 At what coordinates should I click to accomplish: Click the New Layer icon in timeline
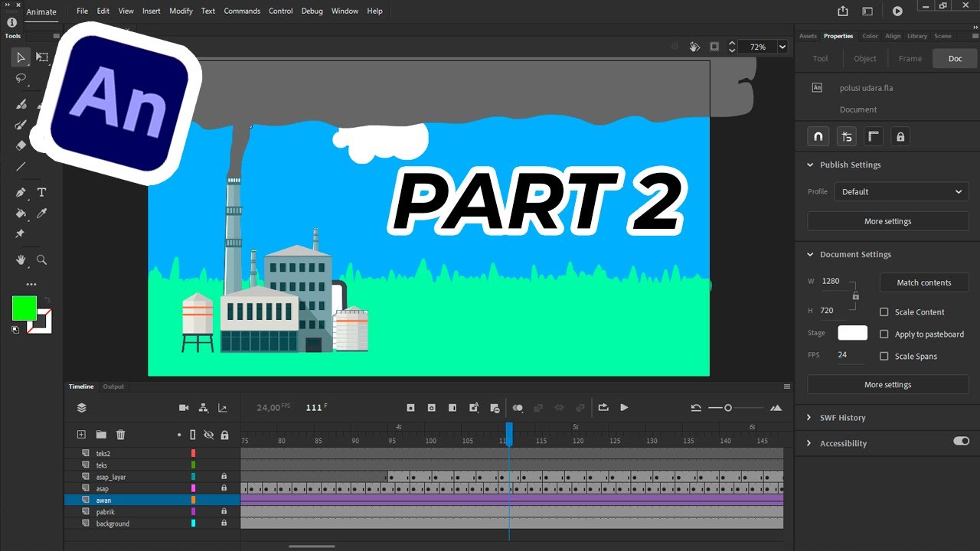click(x=81, y=435)
